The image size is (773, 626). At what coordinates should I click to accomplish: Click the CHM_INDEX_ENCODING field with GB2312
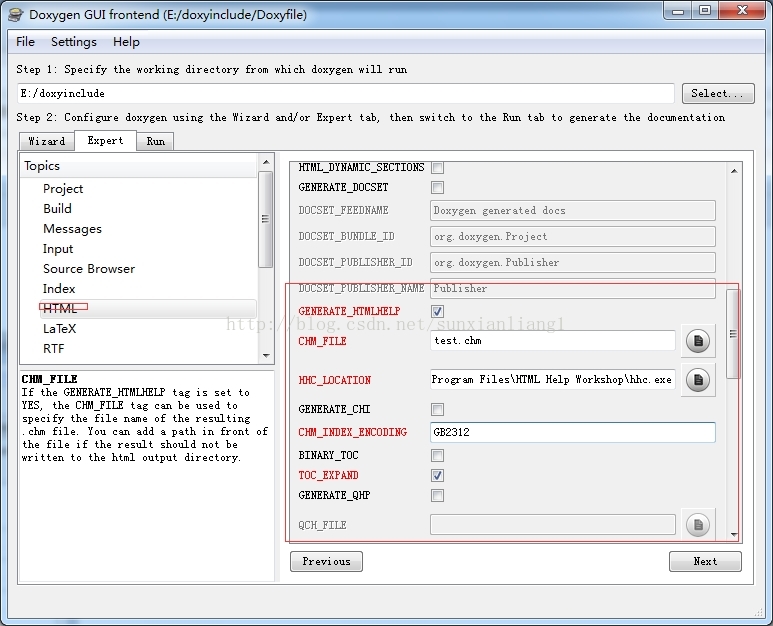click(x=573, y=432)
